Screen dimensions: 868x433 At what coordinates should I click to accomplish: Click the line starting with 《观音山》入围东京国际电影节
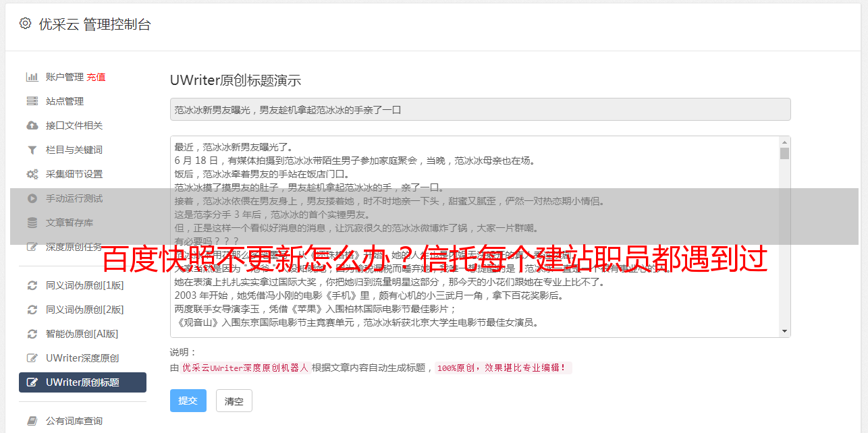[x=356, y=322]
